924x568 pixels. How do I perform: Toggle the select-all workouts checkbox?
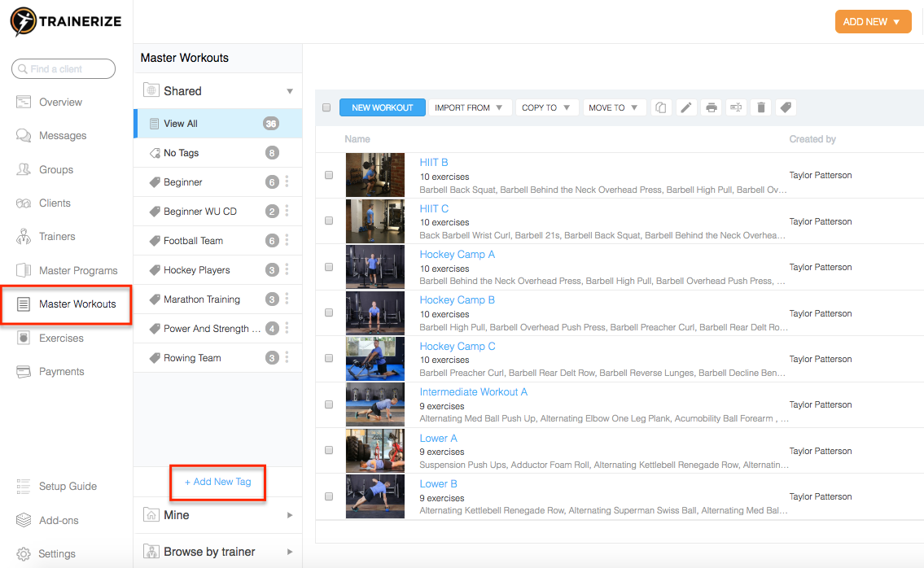[326, 107]
